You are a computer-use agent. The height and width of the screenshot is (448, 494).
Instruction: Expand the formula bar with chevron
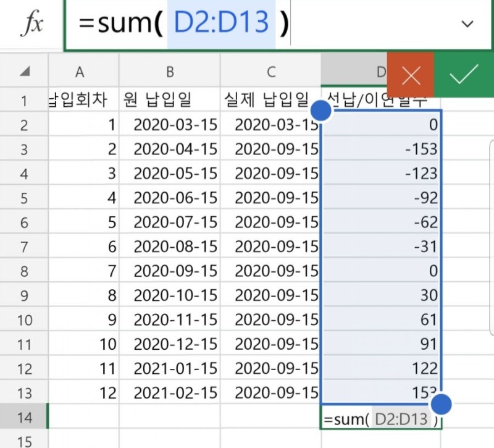467,23
